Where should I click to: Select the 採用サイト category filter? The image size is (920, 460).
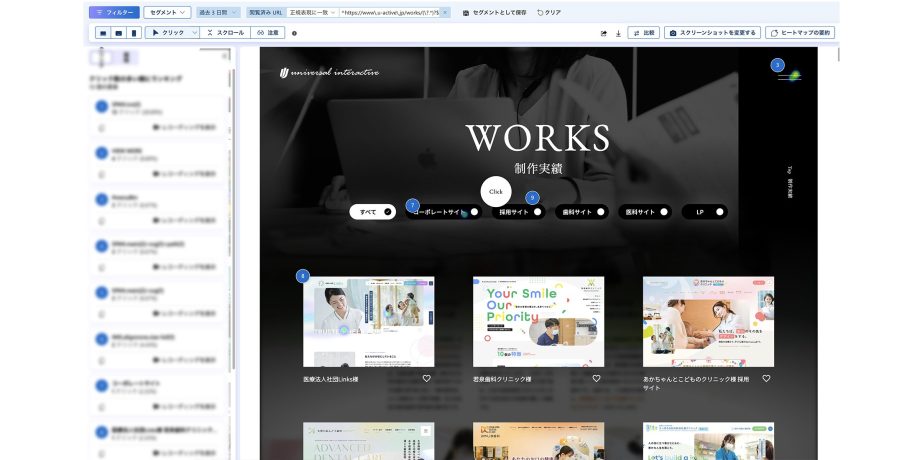coord(521,212)
